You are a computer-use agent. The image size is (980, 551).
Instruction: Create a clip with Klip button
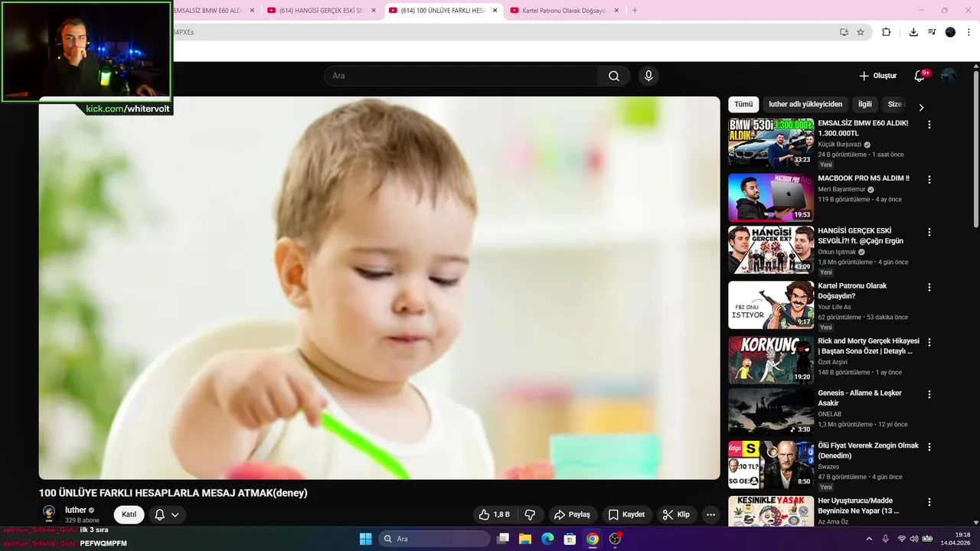pyautogui.click(x=676, y=514)
